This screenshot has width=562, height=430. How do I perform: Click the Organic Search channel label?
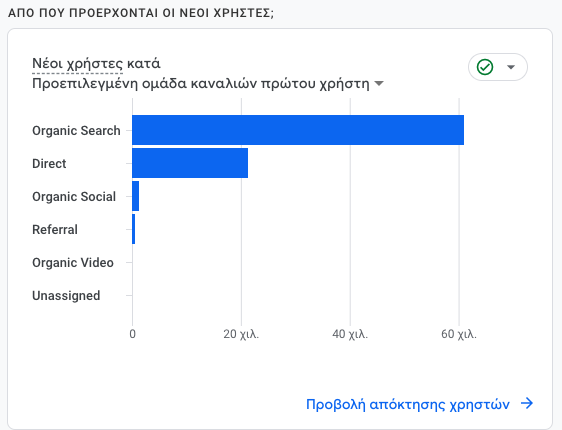click(x=76, y=131)
